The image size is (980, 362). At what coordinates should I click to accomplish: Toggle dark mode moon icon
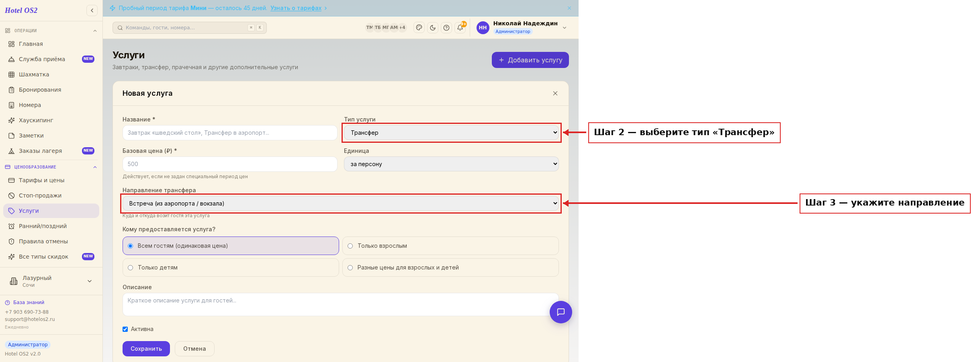pyautogui.click(x=433, y=28)
